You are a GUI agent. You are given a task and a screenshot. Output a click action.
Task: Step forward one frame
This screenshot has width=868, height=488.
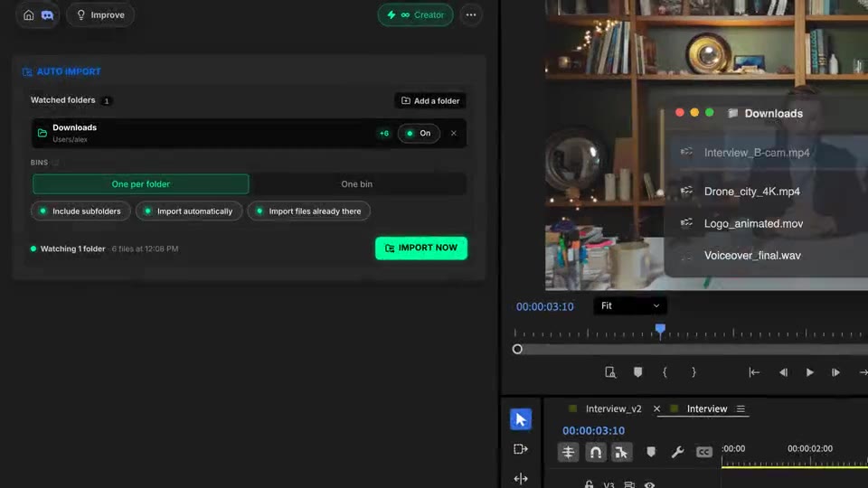point(835,372)
